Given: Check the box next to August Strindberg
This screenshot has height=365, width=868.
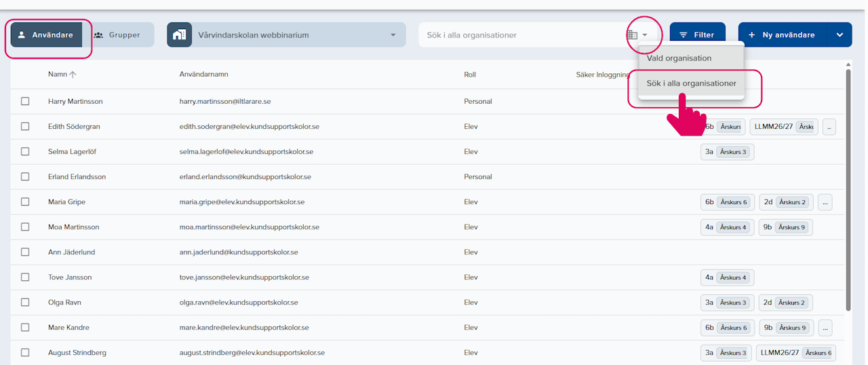Looking at the screenshot, I should 25,352.
